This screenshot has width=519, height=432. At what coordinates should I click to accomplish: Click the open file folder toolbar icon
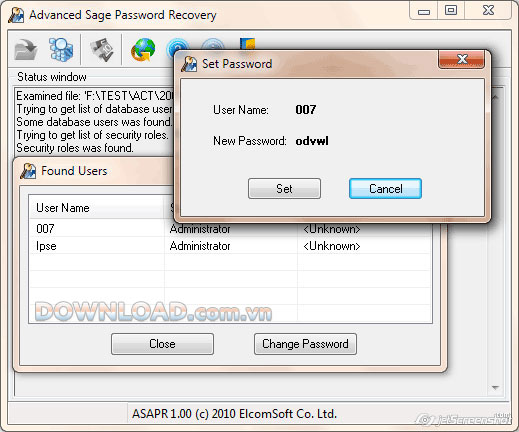[x=26, y=50]
